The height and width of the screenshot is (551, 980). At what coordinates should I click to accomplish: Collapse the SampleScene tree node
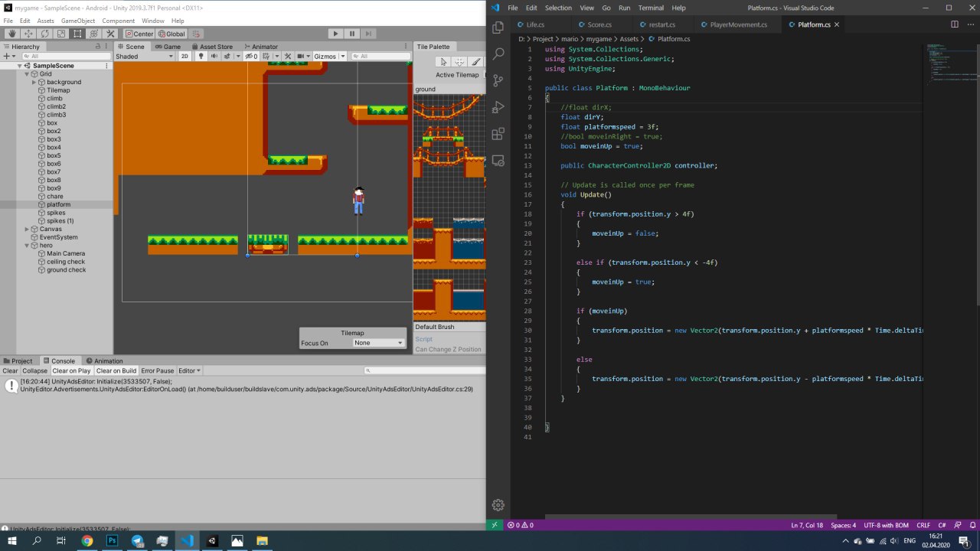(x=20, y=66)
